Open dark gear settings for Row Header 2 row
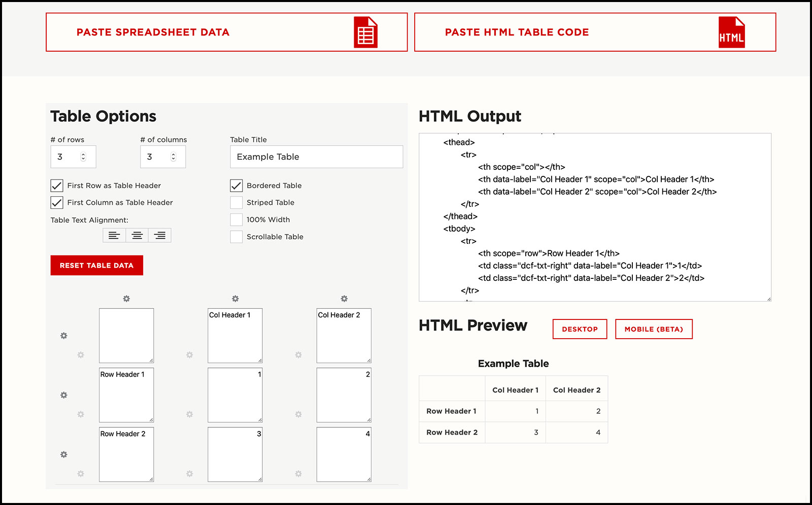 64,454
